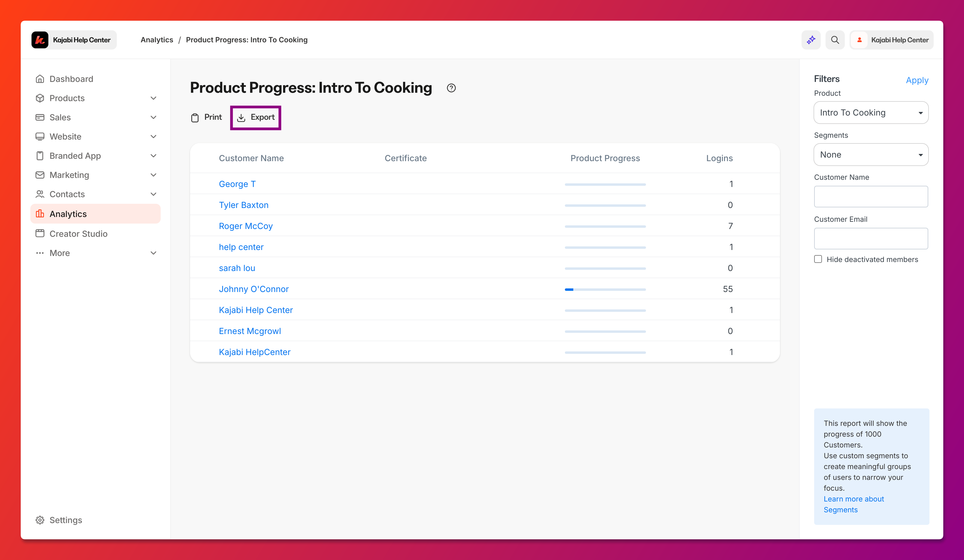
Task: Click the search magnifier icon
Action: pyautogui.click(x=835, y=40)
